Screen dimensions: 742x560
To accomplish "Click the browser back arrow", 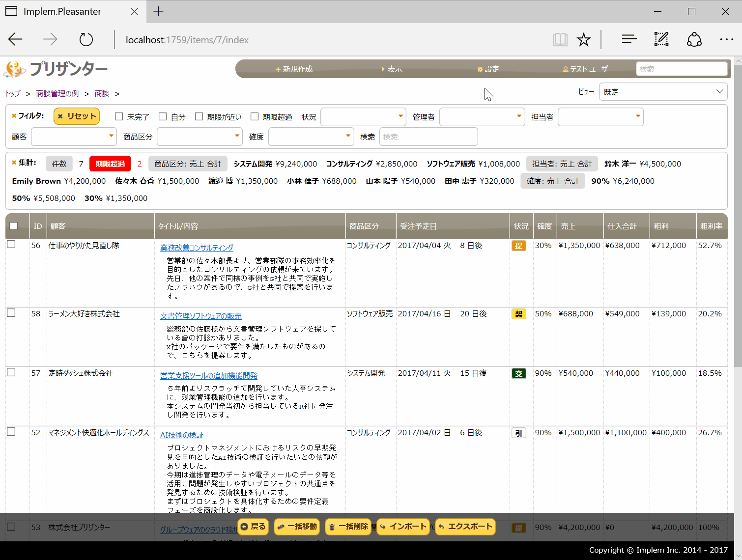I will coord(15,39).
